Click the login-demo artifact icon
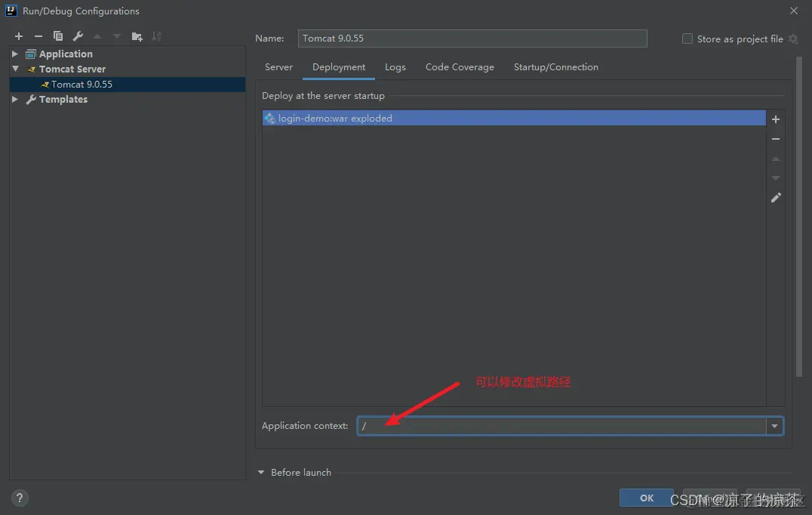Screen dimensions: 812x515 coord(270,118)
